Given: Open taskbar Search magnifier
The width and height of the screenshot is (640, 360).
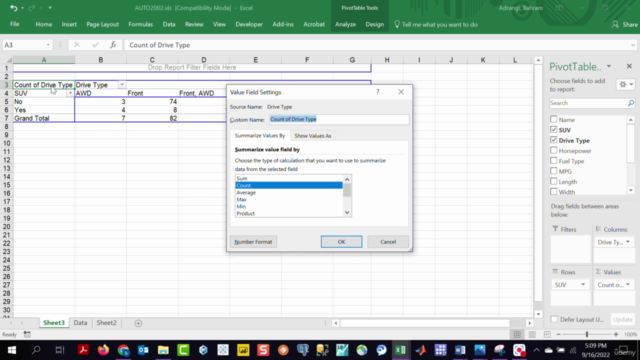Looking at the screenshot, I should [x=36, y=350].
